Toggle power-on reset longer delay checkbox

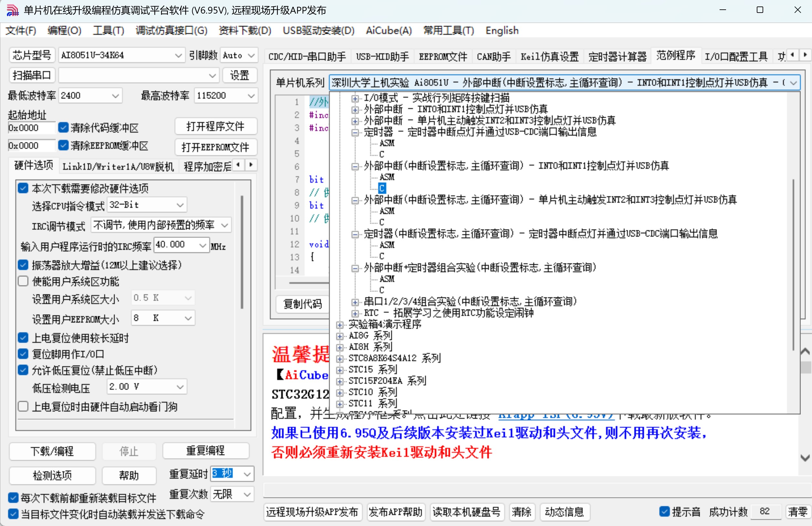[x=23, y=338]
